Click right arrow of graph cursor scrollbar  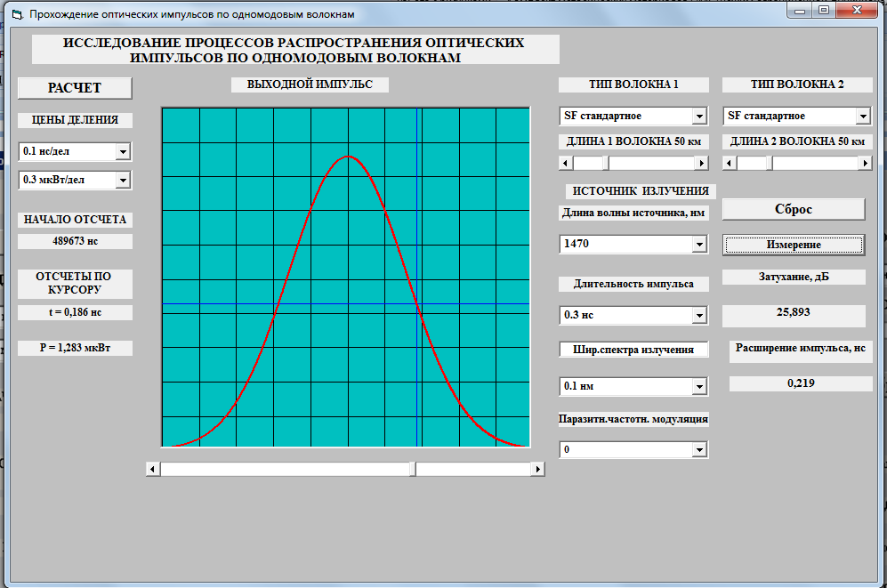point(538,469)
